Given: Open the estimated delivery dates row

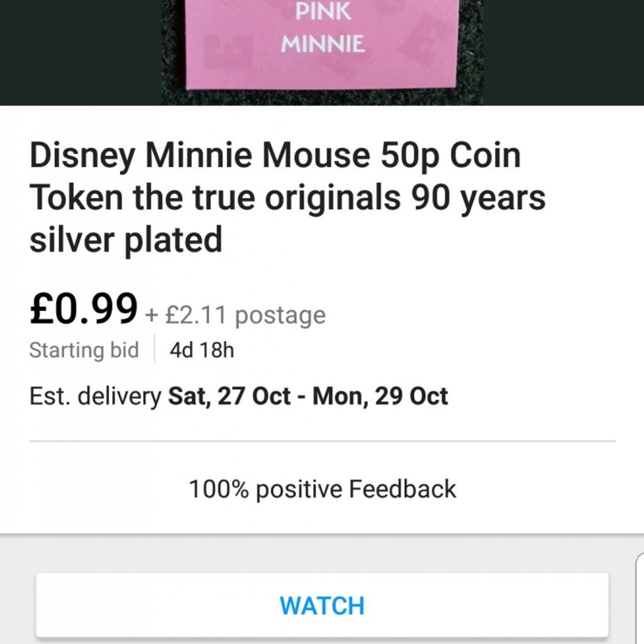Looking at the screenshot, I should coord(239,396).
